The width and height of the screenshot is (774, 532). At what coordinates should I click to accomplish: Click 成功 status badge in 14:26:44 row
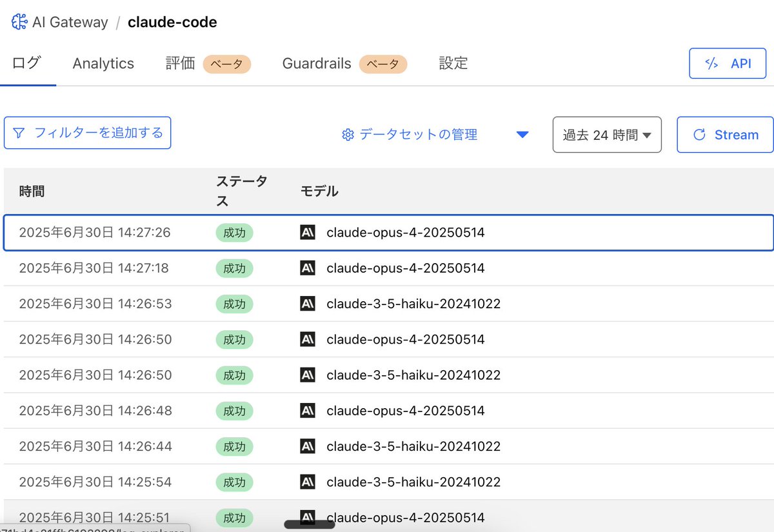234,446
